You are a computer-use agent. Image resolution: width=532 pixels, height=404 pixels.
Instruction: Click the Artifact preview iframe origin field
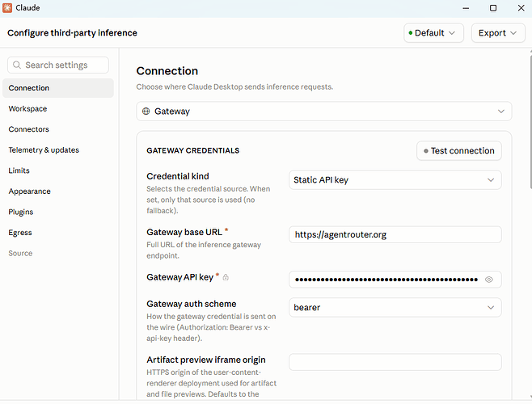pos(395,362)
